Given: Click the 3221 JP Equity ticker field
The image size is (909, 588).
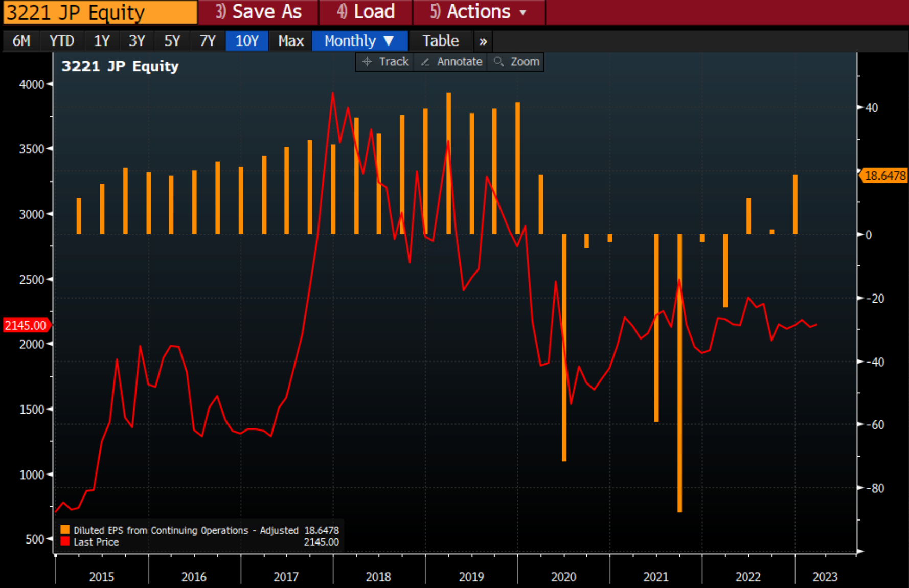Looking at the screenshot, I should [x=100, y=12].
